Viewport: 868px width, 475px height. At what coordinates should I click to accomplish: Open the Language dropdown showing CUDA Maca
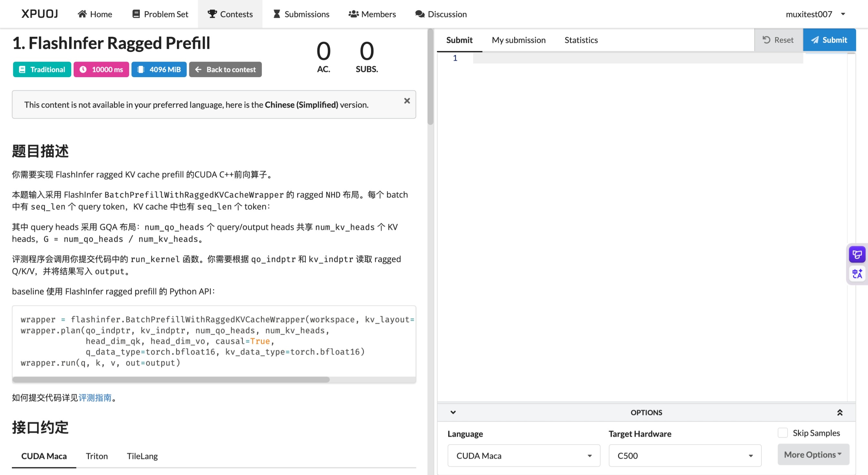click(524, 455)
